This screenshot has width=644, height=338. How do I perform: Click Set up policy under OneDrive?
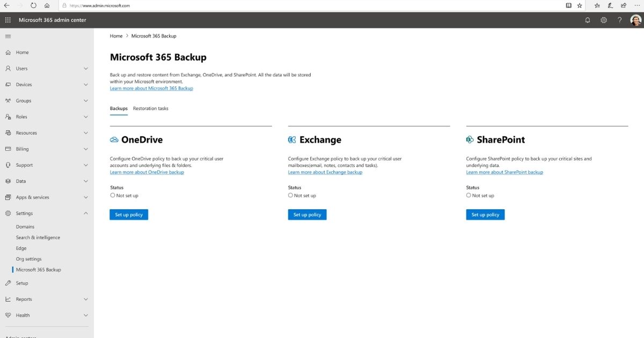coord(129,215)
